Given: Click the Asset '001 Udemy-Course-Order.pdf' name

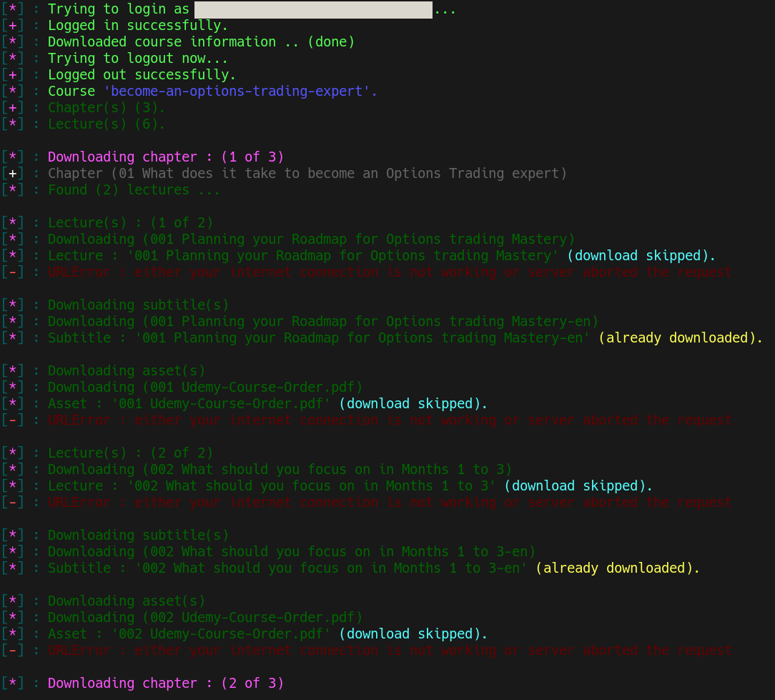Looking at the screenshot, I should 220,403.
